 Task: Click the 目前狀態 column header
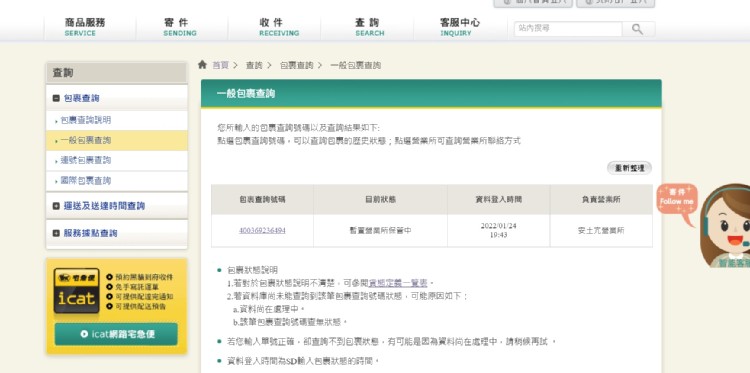[x=380, y=199]
